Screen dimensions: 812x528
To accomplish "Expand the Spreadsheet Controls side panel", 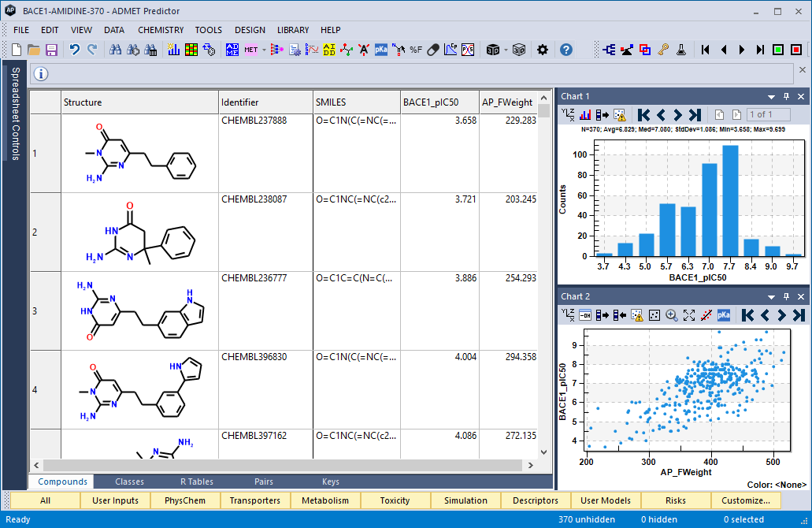I will click(x=15, y=113).
